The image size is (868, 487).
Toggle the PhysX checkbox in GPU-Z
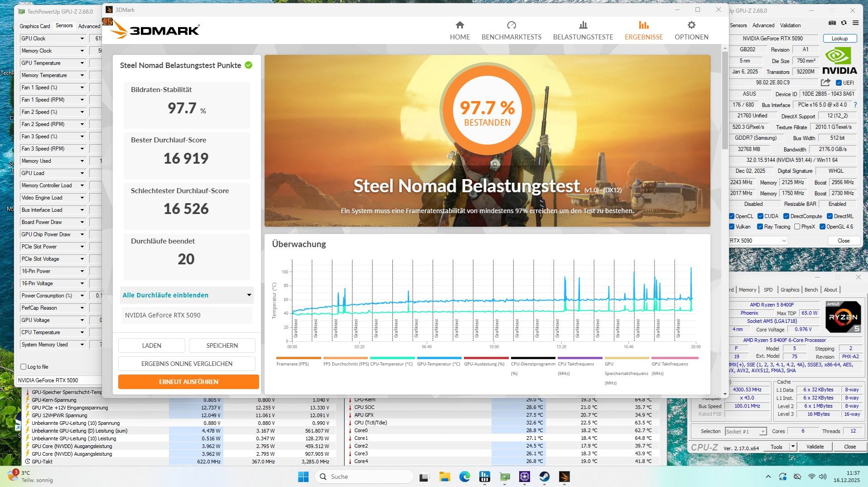click(x=797, y=227)
